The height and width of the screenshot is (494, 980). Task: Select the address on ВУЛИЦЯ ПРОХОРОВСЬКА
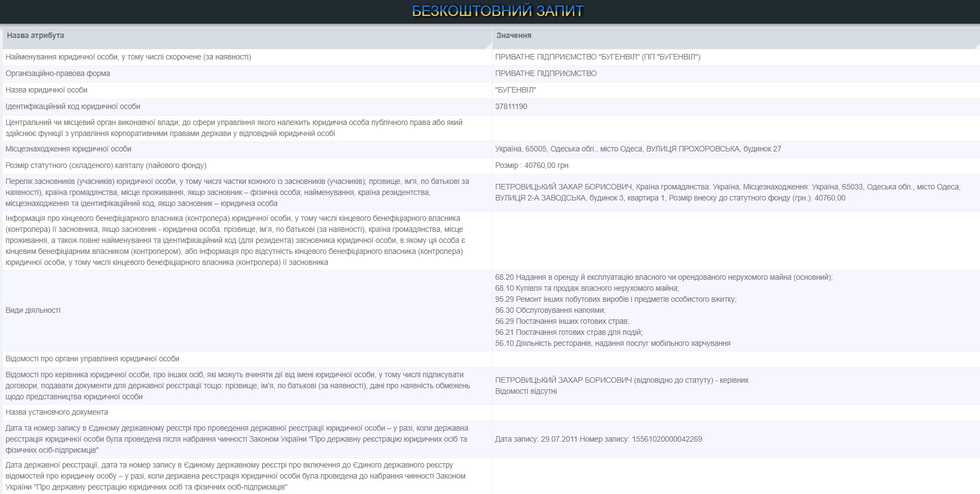point(638,149)
